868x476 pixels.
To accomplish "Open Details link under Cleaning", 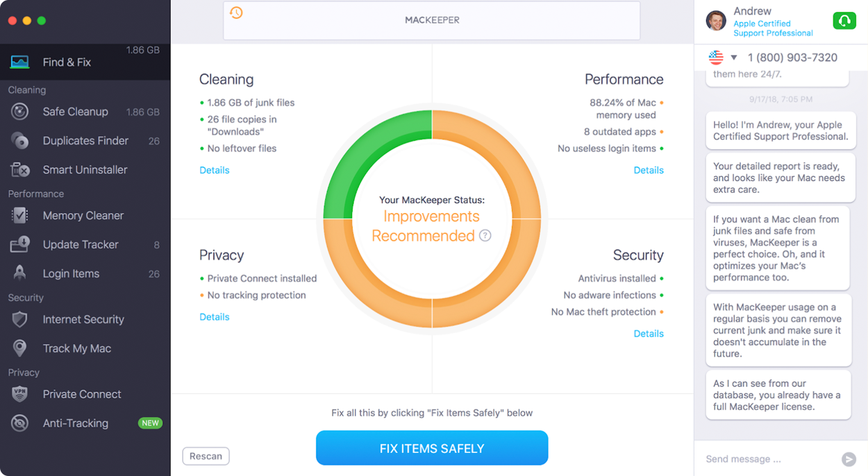I will pyautogui.click(x=215, y=170).
